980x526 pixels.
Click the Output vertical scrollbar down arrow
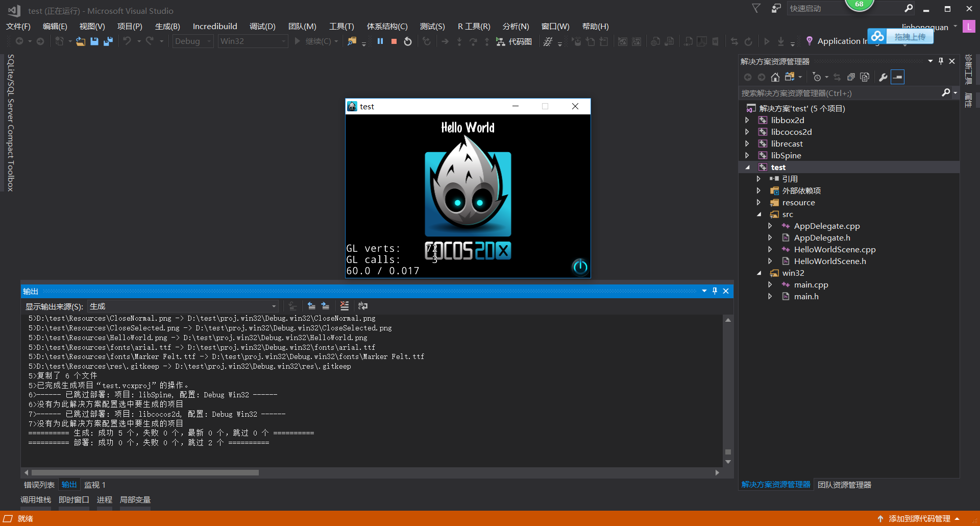[728, 462]
